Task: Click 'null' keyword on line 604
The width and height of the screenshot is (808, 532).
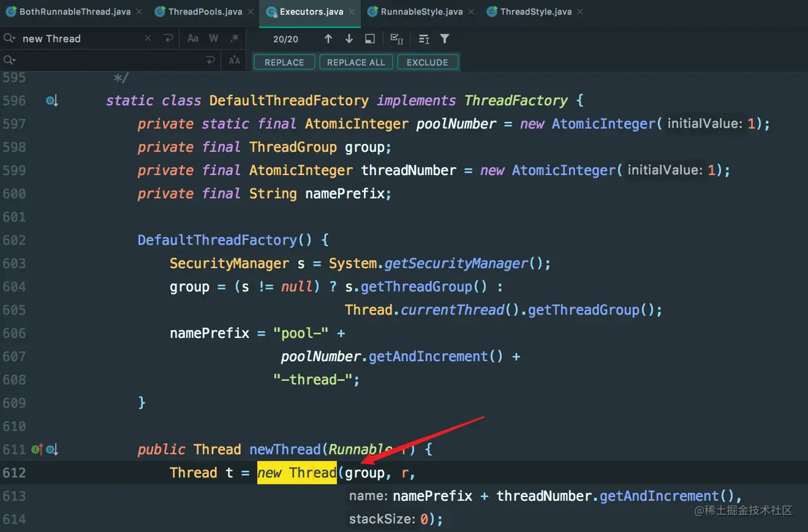Action: click(297, 287)
